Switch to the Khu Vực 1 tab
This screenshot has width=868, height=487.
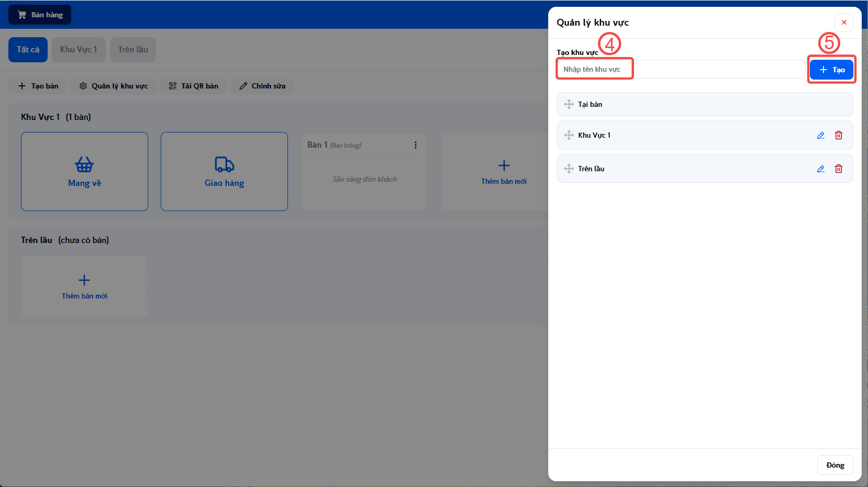(x=79, y=50)
